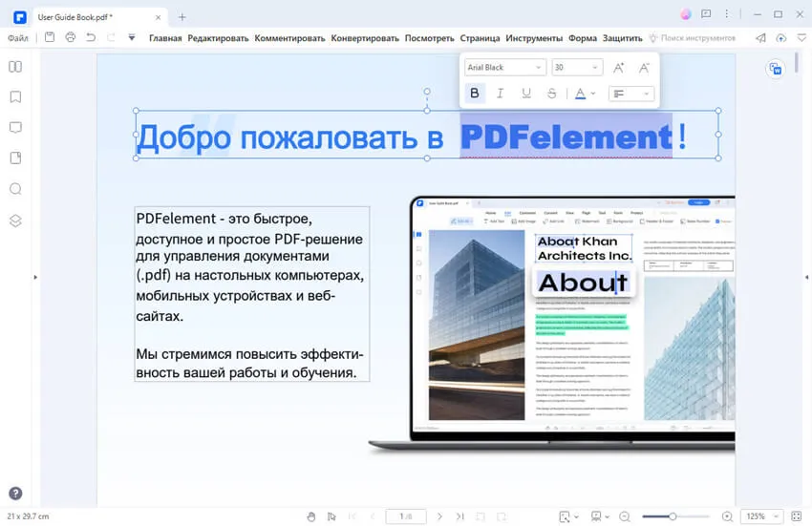Click the print icon in top toolbar
This screenshot has height=526, width=812.
tap(70, 37)
